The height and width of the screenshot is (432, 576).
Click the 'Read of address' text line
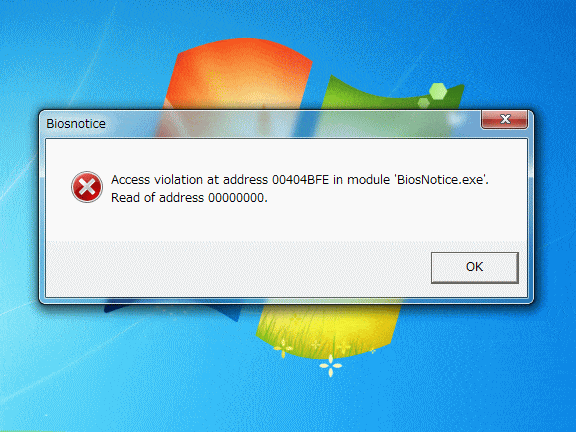[x=190, y=198]
